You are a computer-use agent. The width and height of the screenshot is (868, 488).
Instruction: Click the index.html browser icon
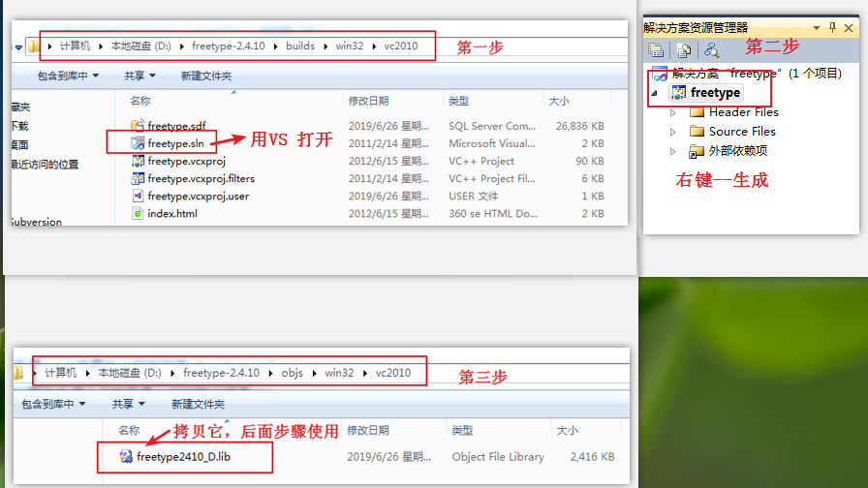138,214
